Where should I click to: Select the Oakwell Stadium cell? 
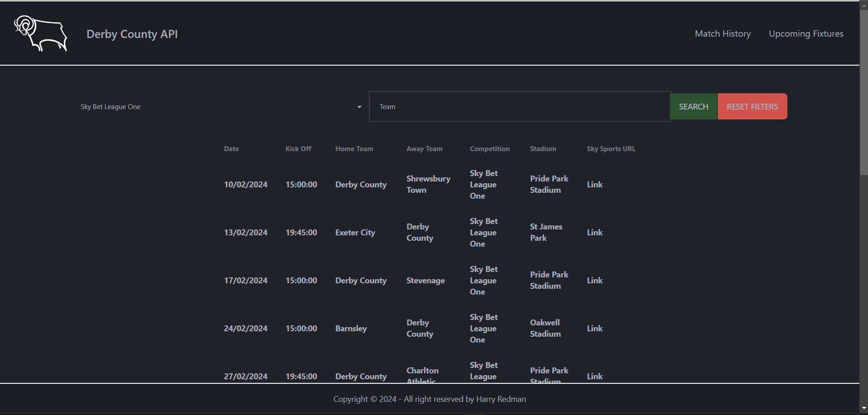pyautogui.click(x=545, y=328)
